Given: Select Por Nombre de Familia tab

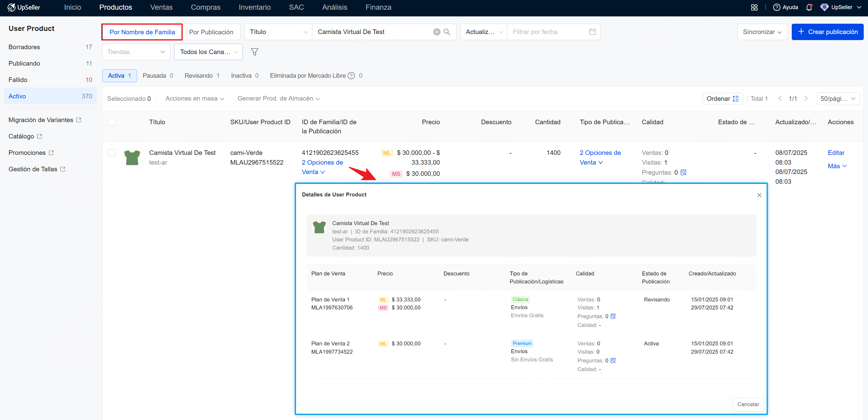Looking at the screenshot, I should pyautogui.click(x=142, y=32).
